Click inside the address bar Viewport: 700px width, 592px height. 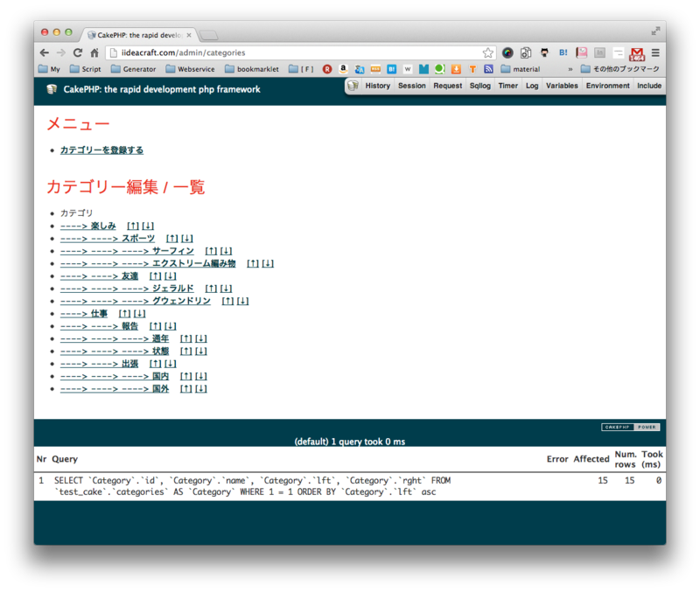point(262,52)
